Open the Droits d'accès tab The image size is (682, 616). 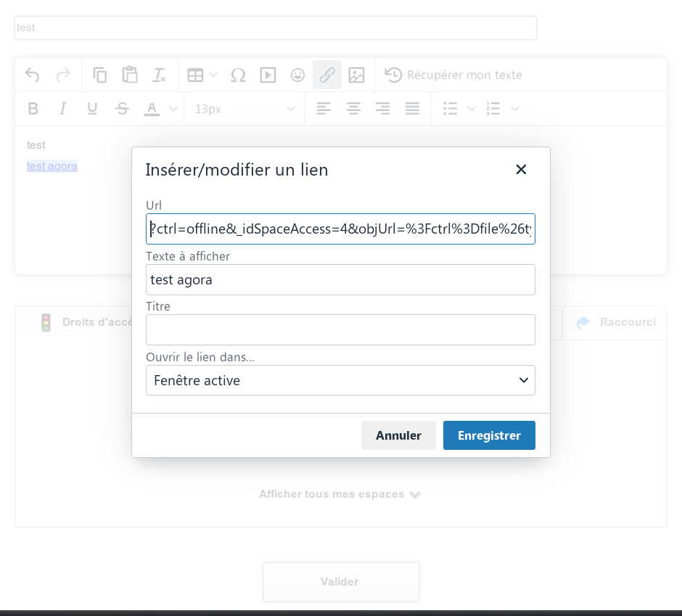(87, 322)
